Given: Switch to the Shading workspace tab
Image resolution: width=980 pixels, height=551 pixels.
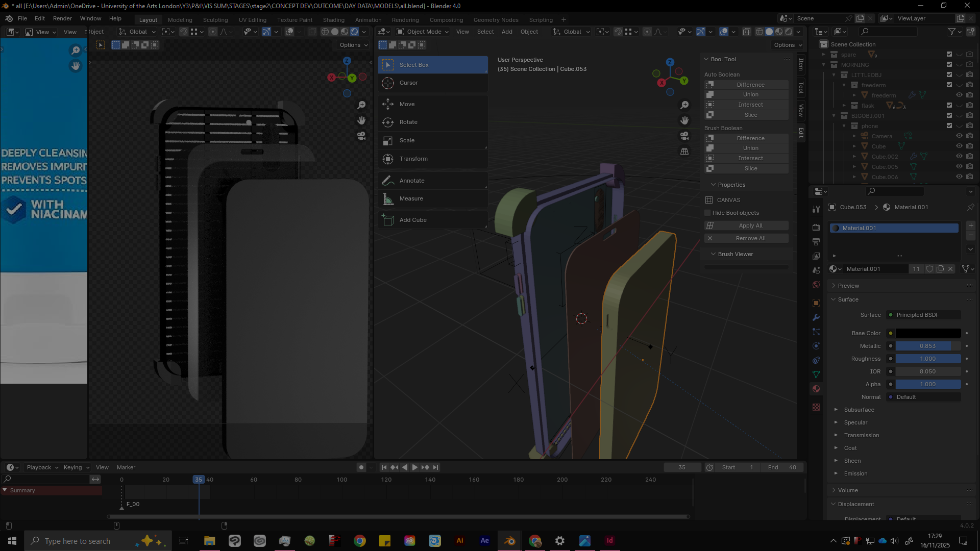Looking at the screenshot, I should 333,20.
